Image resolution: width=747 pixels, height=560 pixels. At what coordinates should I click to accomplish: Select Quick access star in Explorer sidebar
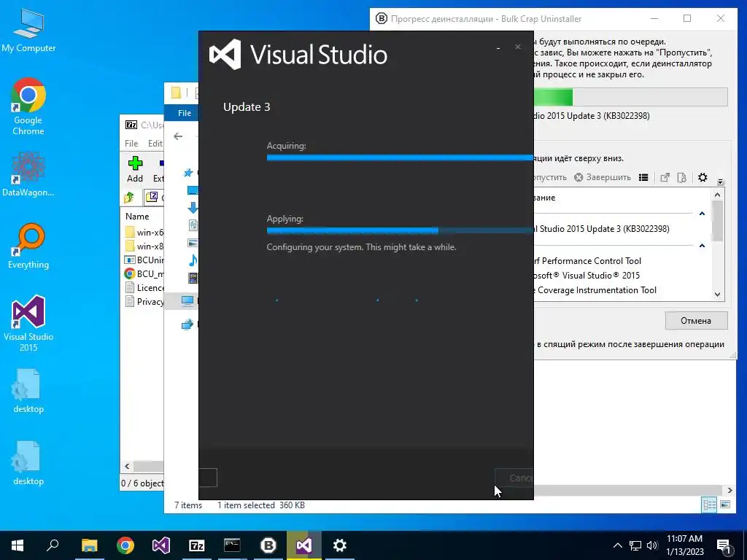188,172
